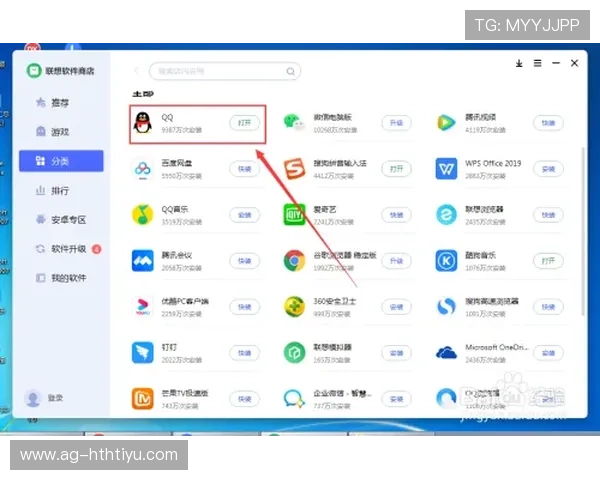Click the 安装 button for 360安全卫士
Image resolution: width=600 pixels, height=480 pixels.
(x=396, y=307)
